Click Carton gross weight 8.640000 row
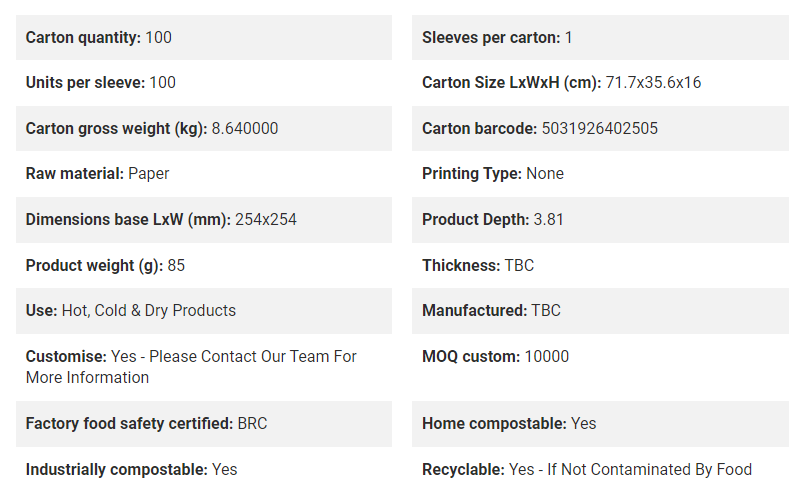Viewport: 804px width, 497px height. click(204, 128)
